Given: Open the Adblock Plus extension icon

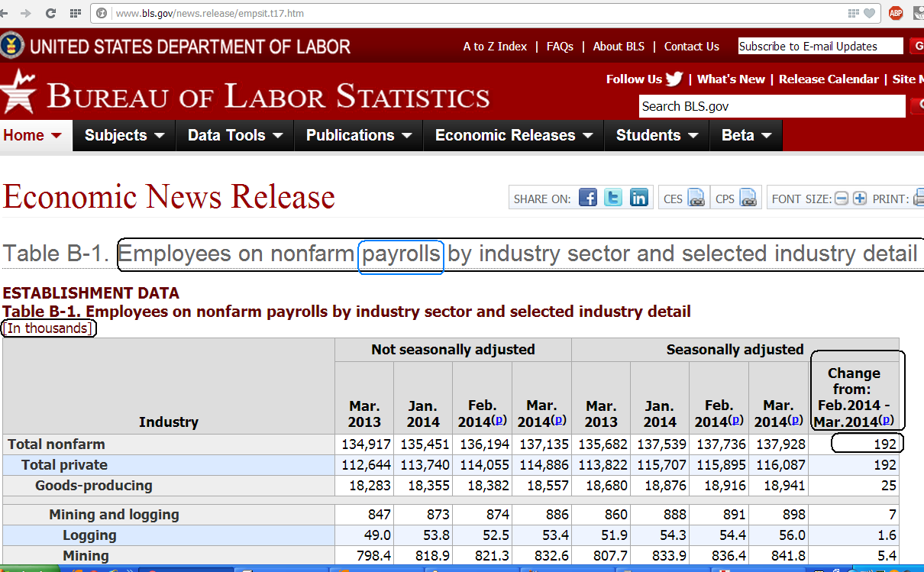Looking at the screenshot, I should click(896, 13).
